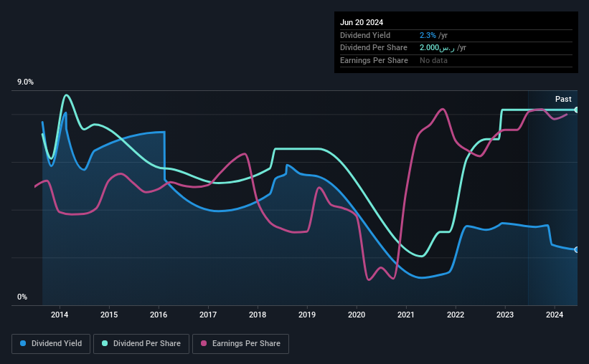Click the No data earnings value
This screenshot has height=364, width=589.
point(433,60)
